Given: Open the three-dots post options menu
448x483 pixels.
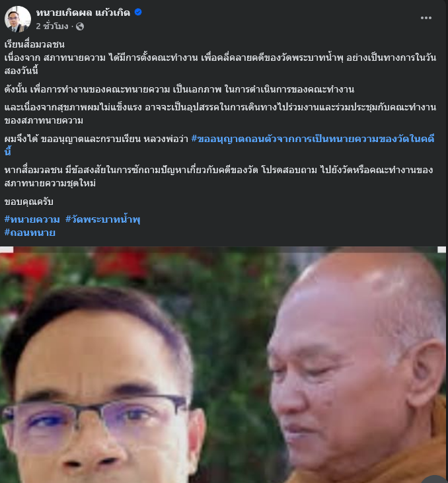Looking at the screenshot, I should point(426,18).
